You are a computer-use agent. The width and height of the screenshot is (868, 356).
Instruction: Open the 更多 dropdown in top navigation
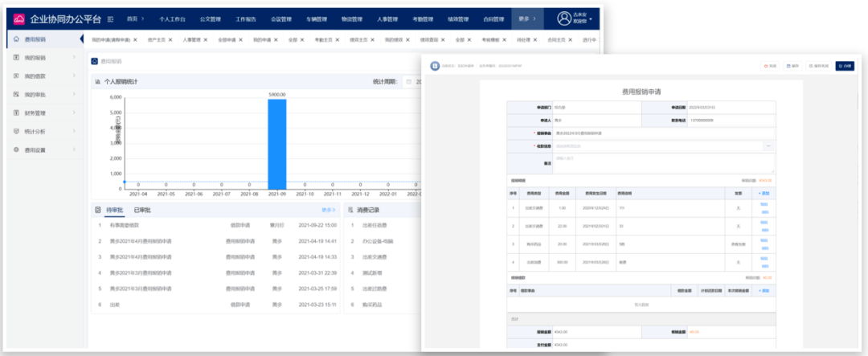coord(528,18)
